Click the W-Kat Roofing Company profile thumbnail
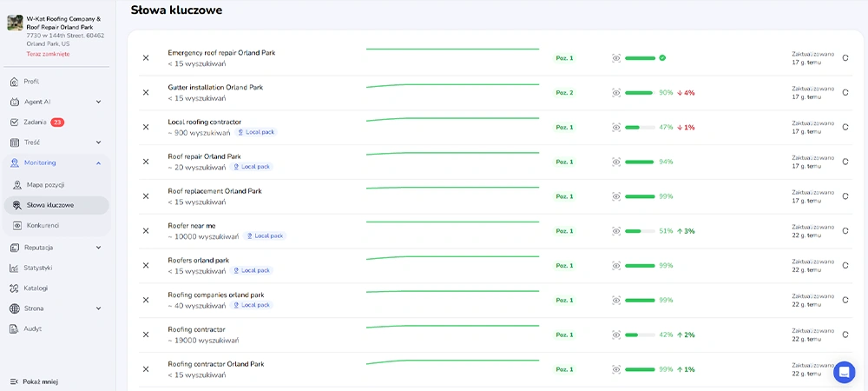868x391 pixels. [15, 23]
